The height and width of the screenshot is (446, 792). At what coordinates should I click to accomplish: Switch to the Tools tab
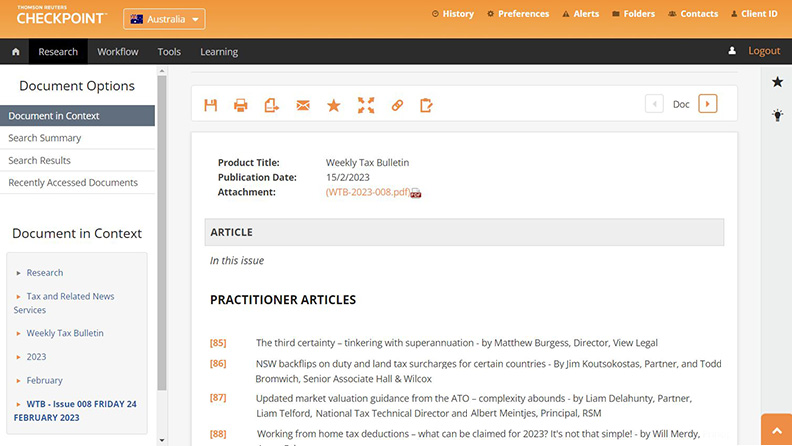click(x=169, y=52)
